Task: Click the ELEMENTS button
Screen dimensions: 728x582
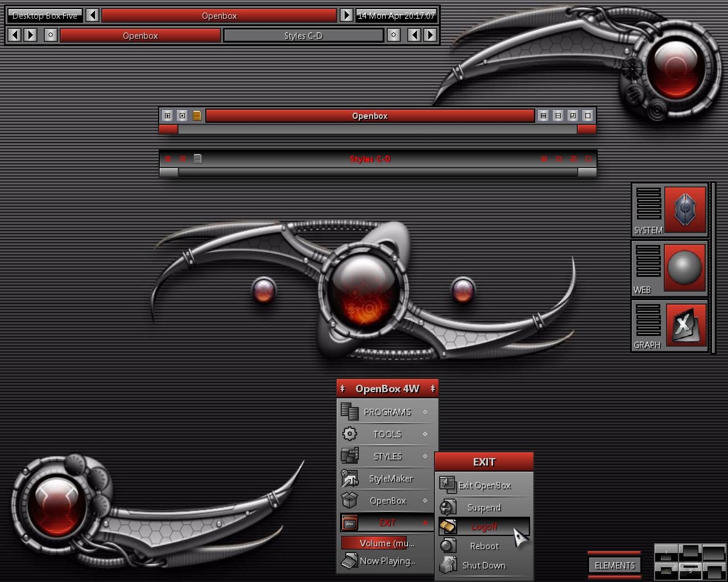Action: [614, 565]
